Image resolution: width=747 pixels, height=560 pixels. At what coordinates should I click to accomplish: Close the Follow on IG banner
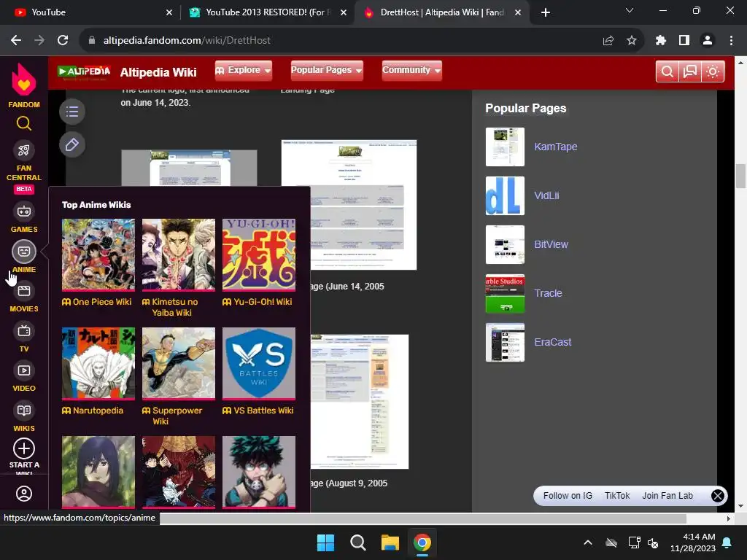pos(718,496)
